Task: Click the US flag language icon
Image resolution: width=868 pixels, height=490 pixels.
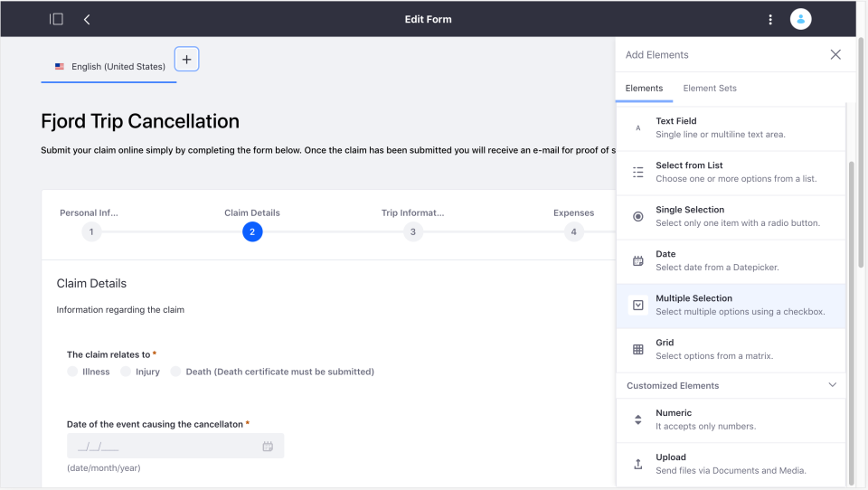Action: pos(60,66)
